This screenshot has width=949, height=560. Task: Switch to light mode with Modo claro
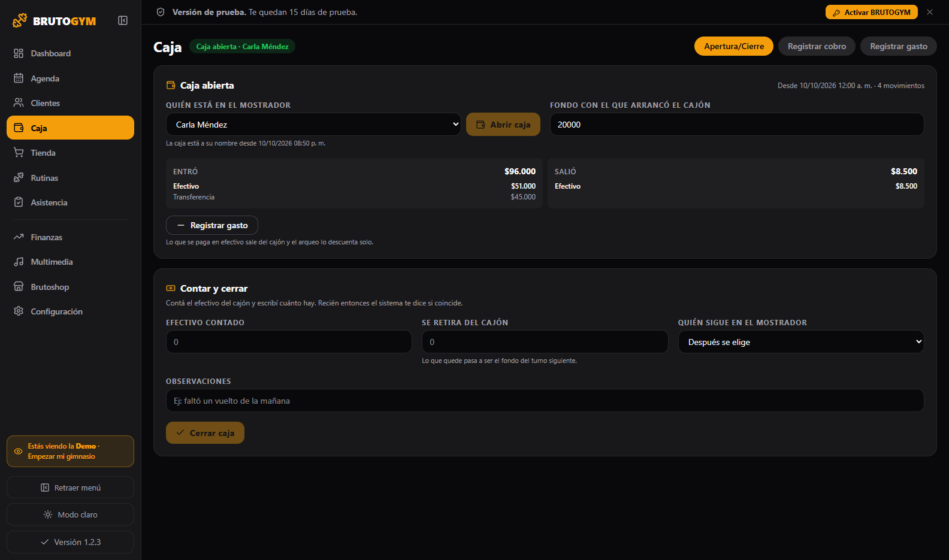pyautogui.click(x=70, y=514)
